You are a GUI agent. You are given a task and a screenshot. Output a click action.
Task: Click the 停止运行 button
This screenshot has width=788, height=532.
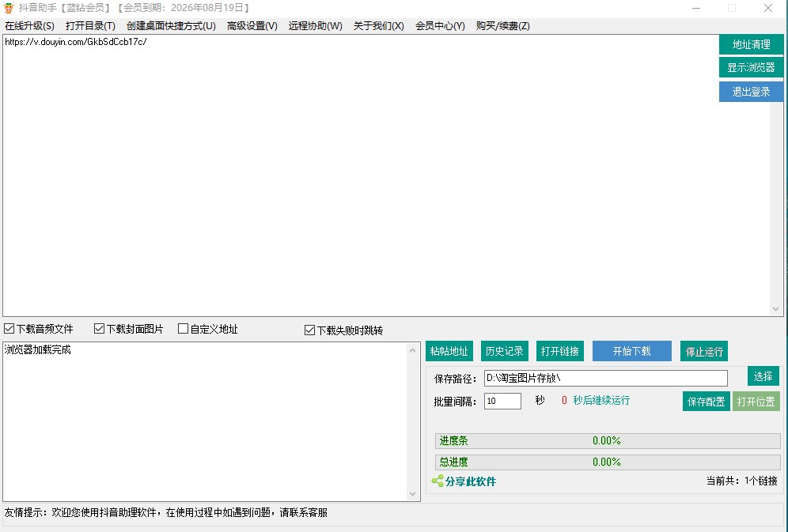pyautogui.click(x=704, y=351)
